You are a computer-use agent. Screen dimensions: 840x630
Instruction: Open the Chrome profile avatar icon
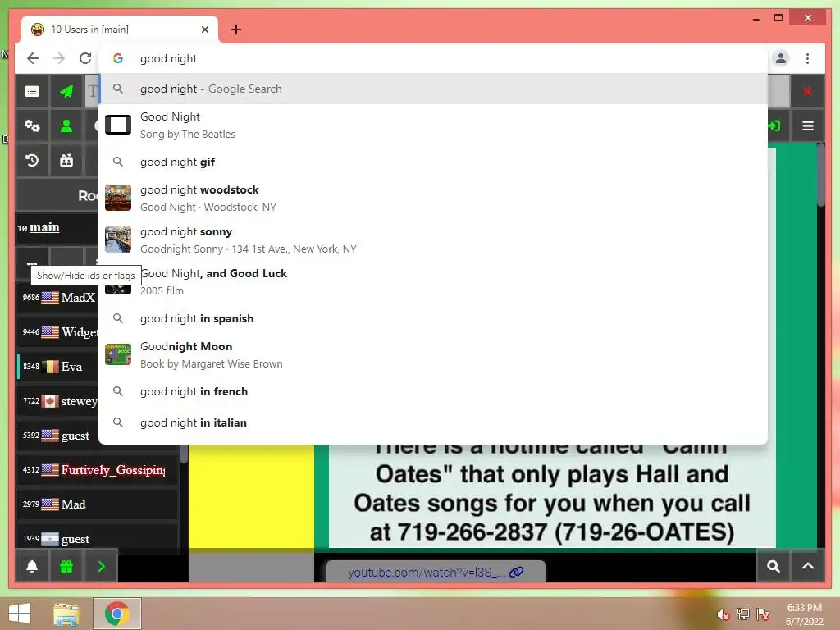pyautogui.click(x=781, y=58)
